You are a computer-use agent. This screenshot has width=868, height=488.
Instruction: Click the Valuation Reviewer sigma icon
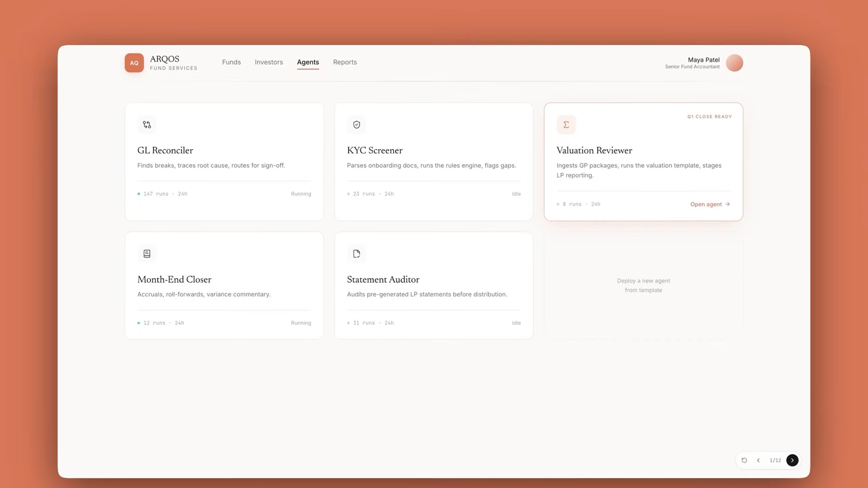pos(566,125)
